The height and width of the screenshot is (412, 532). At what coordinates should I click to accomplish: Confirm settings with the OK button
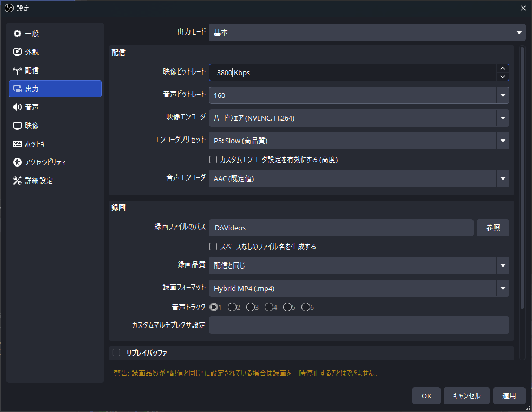(426, 396)
